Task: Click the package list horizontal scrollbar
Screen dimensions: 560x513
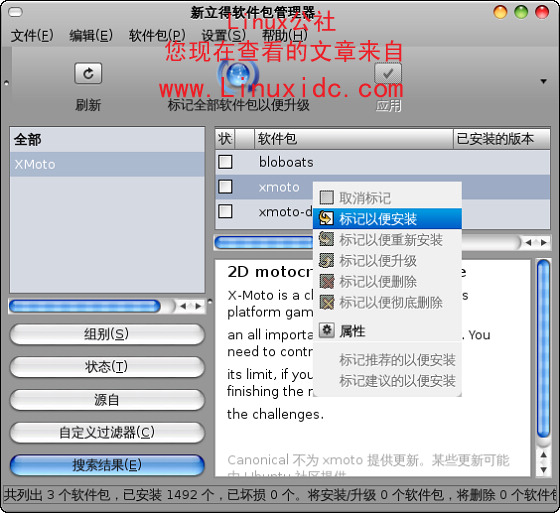Action: click(264, 243)
